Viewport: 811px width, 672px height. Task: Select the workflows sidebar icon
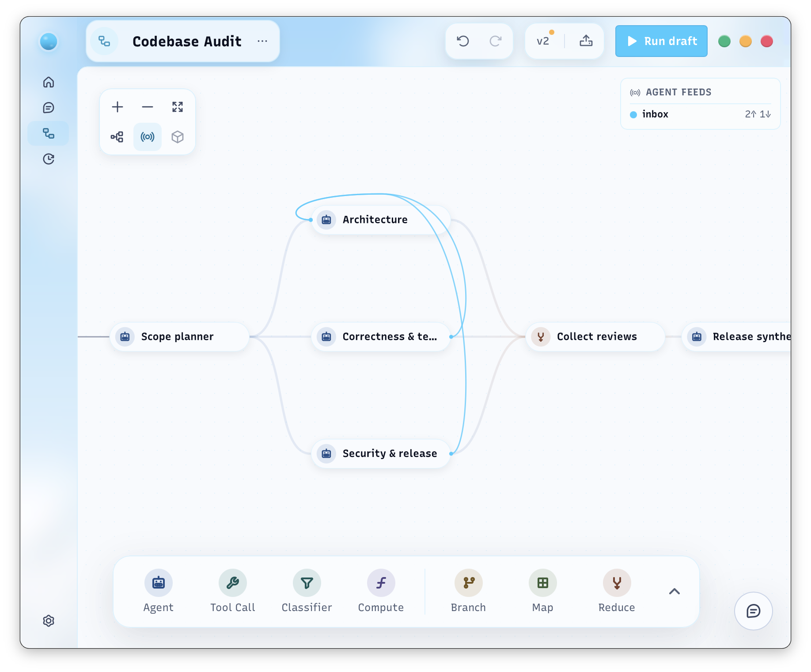click(x=49, y=133)
